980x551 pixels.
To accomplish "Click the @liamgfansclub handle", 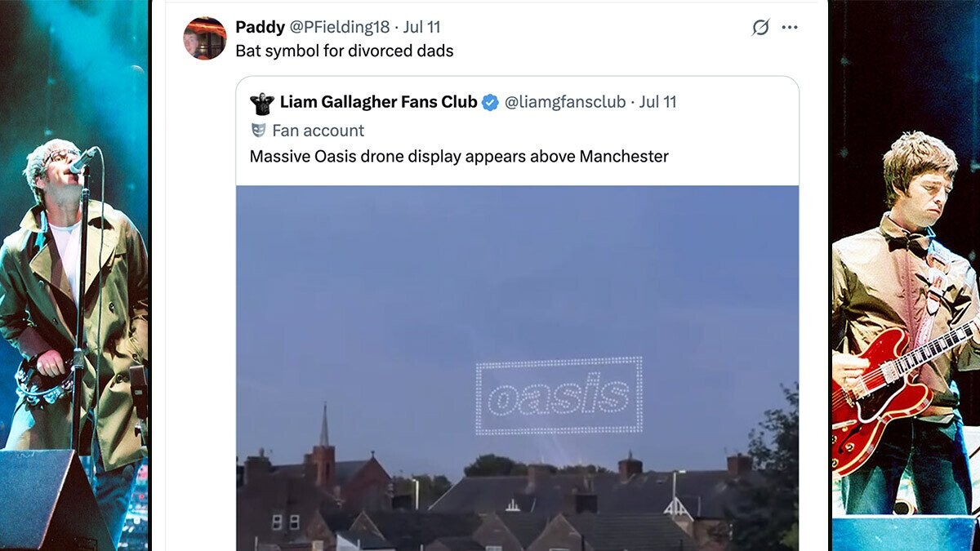I will 565,102.
